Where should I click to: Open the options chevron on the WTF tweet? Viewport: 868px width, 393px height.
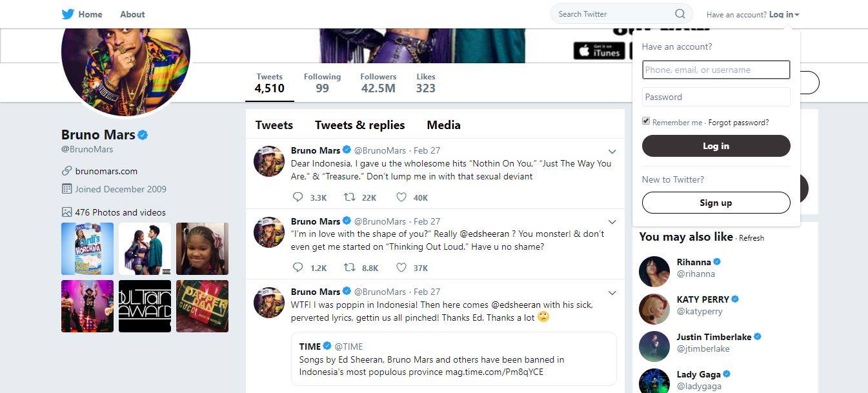(x=612, y=293)
